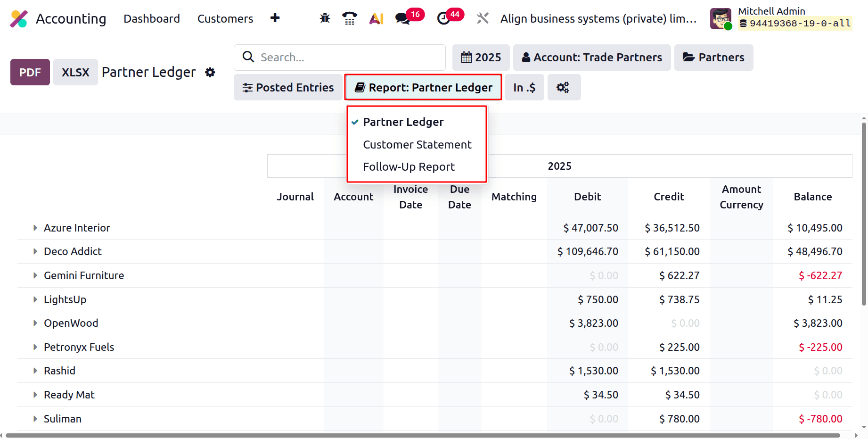
Task: Expand the LightsUp row
Action: pos(35,299)
